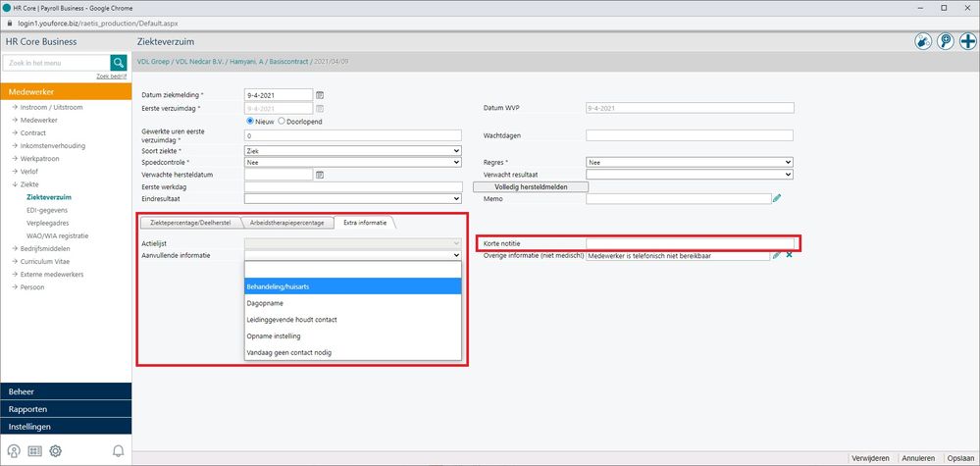Viewport: 980px width, 466px height.
Task: Open the Rapporten section
Action: point(67,409)
